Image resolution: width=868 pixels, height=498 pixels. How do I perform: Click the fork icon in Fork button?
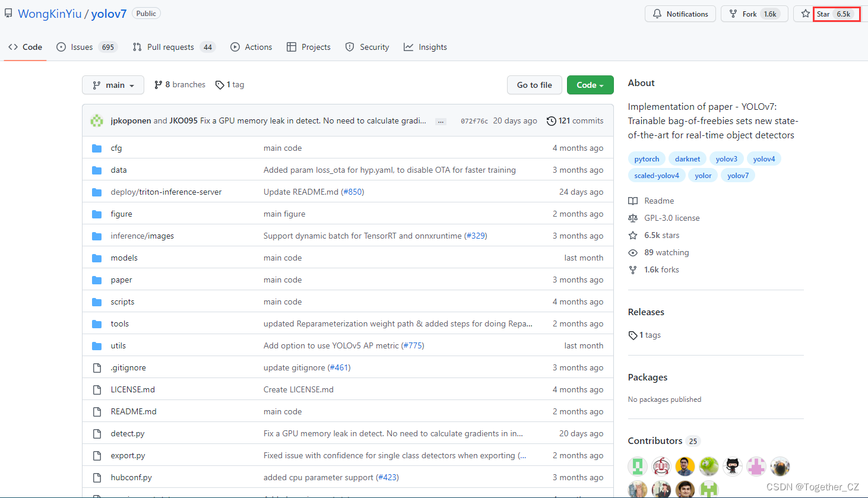[x=733, y=14]
